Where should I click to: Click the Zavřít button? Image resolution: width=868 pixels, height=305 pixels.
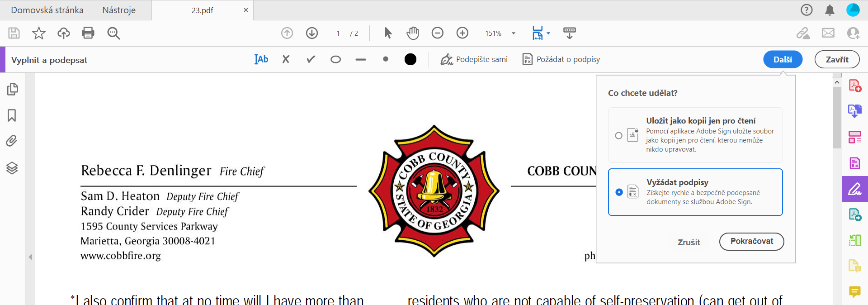[x=837, y=59]
